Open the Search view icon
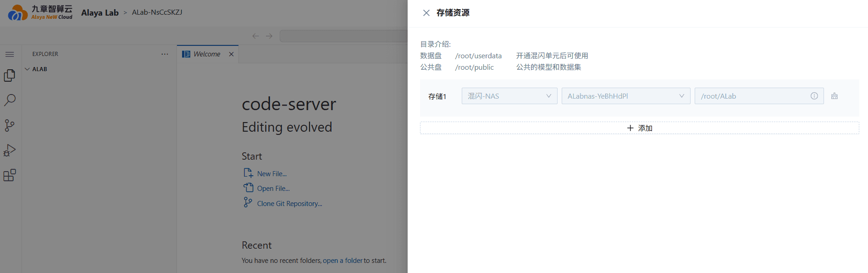 [x=10, y=100]
